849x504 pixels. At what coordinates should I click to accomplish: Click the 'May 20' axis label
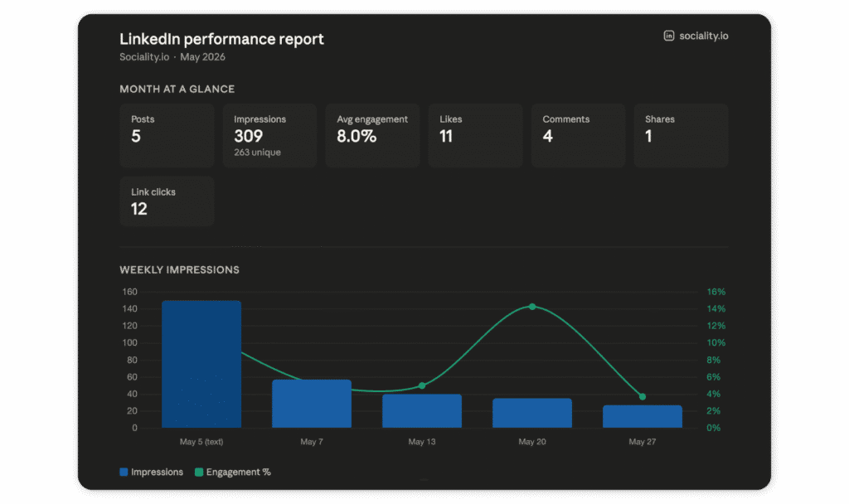[532, 442]
